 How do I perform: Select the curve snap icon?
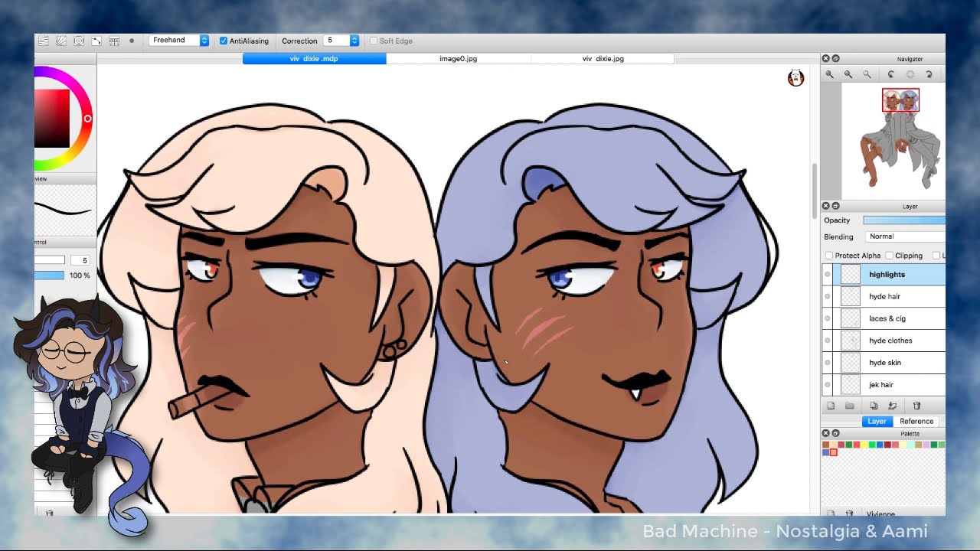click(96, 41)
